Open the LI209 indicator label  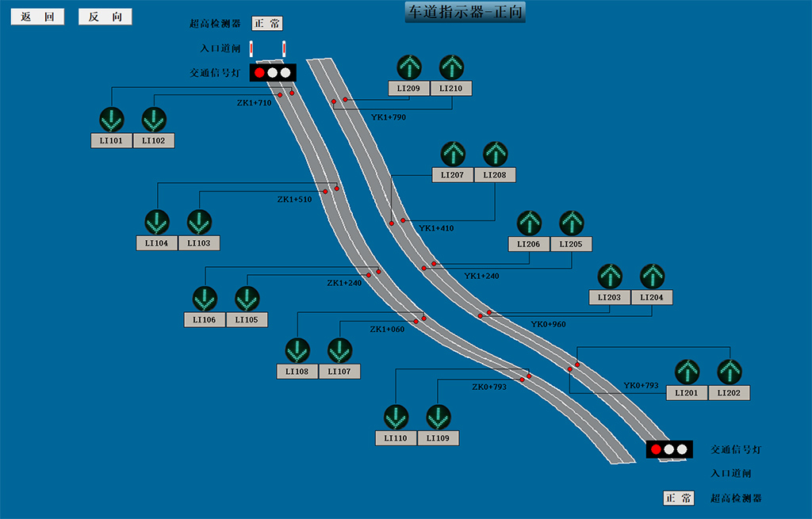click(x=409, y=89)
